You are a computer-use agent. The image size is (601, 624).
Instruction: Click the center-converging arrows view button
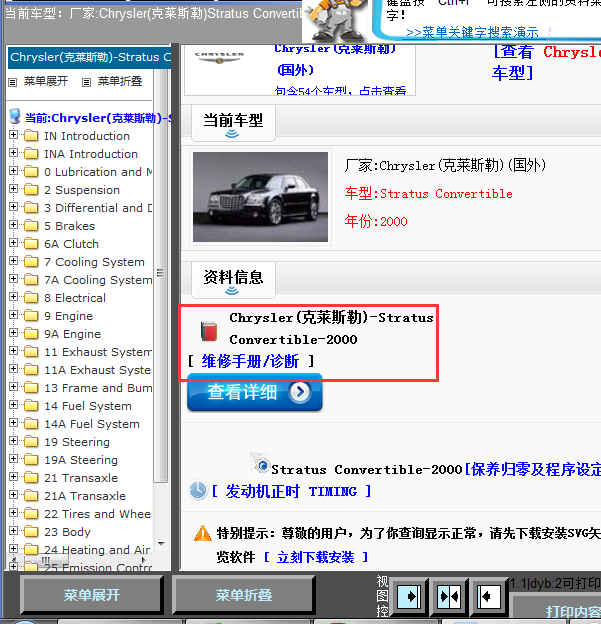click(x=449, y=597)
